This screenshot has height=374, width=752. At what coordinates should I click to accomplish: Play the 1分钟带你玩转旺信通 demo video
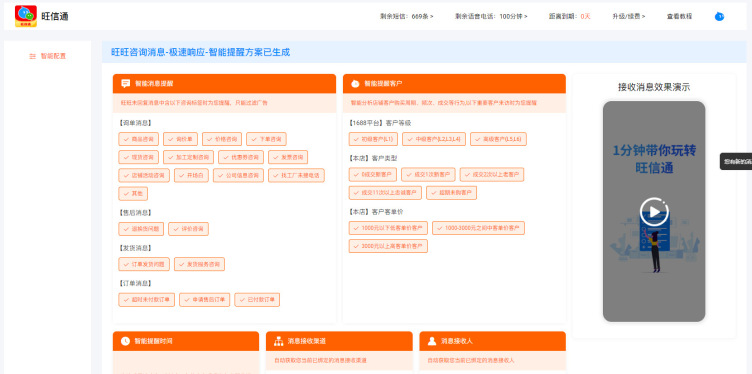[x=654, y=211]
